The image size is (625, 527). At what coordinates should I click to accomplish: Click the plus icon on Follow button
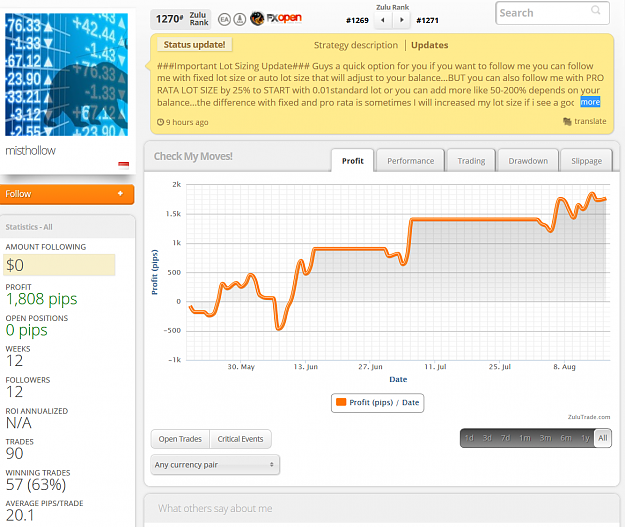pyautogui.click(x=120, y=193)
